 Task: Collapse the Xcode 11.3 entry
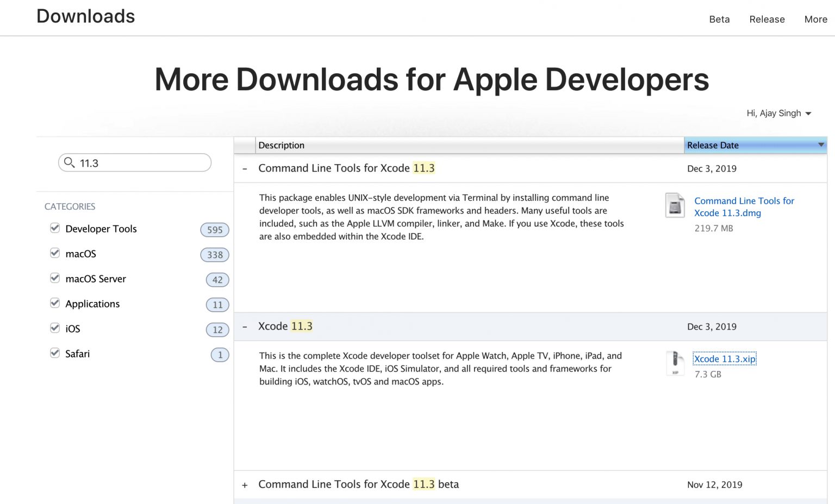coord(245,326)
